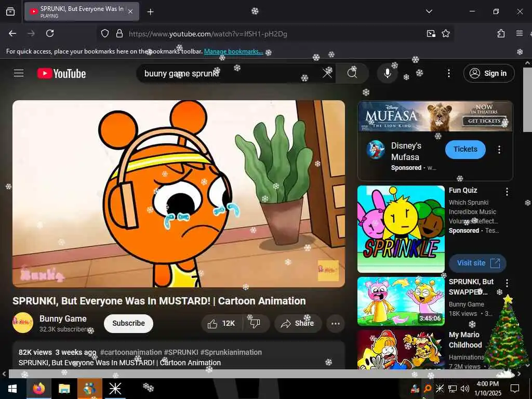Clear the YouTube search query
This screenshot has width=532, height=399.
click(327, 73)
